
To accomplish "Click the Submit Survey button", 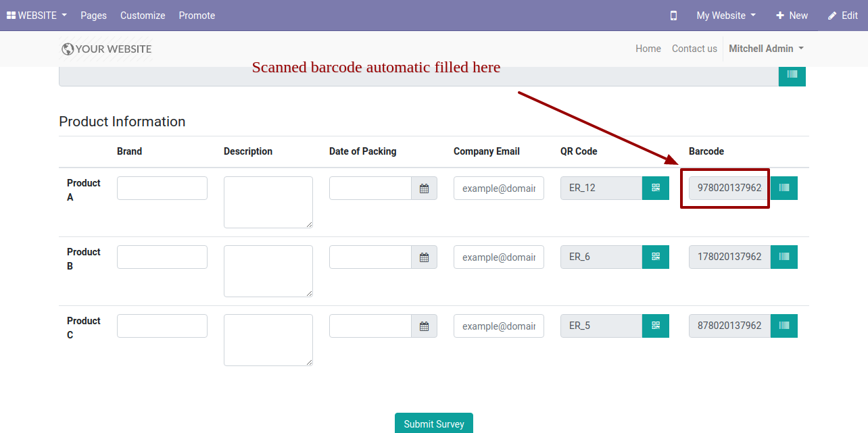I will [434, 424].
